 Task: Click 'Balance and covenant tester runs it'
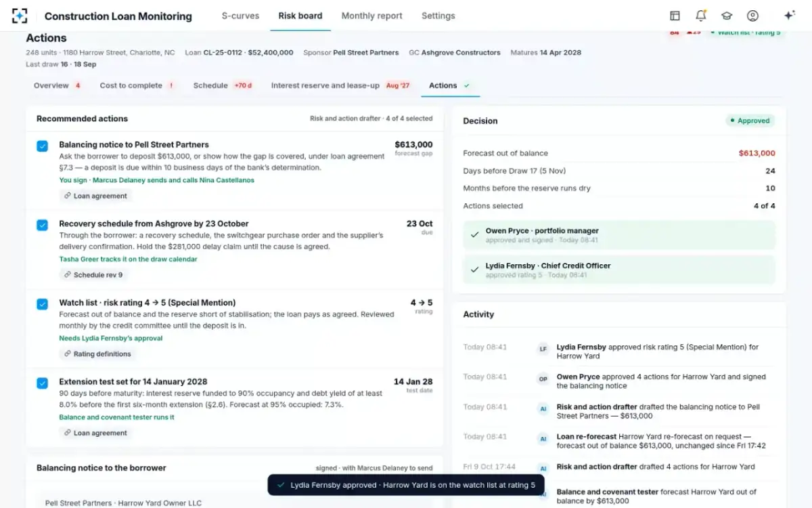click(116, 417)
